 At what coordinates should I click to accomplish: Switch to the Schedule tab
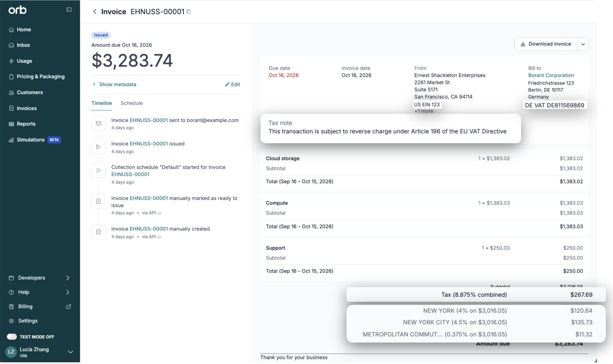coord(132,103)
